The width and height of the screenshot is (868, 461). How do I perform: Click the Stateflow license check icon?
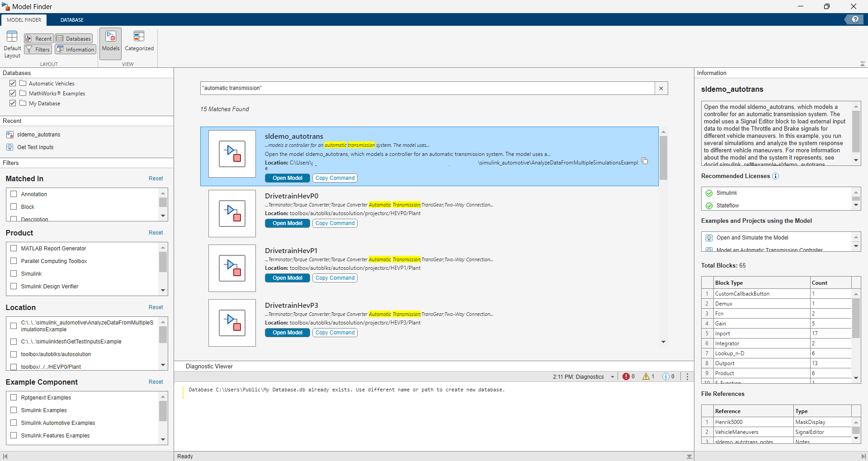click(x=709, y=206)
